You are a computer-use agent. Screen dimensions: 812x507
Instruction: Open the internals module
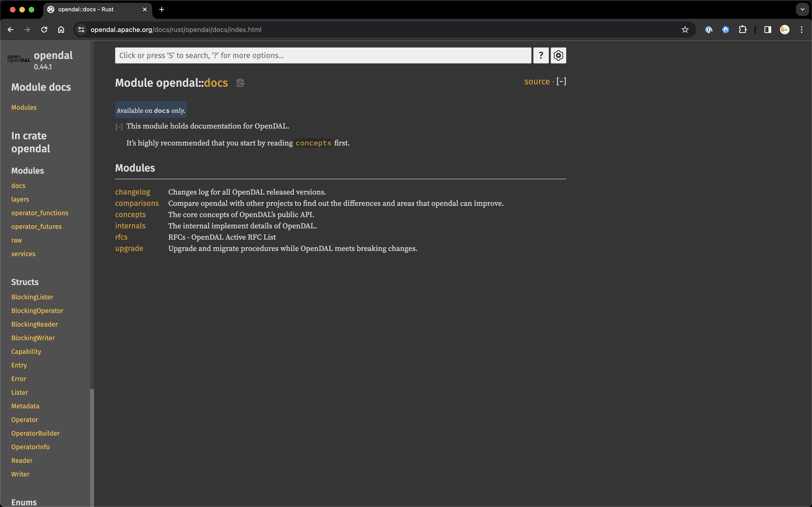[130, 226]
